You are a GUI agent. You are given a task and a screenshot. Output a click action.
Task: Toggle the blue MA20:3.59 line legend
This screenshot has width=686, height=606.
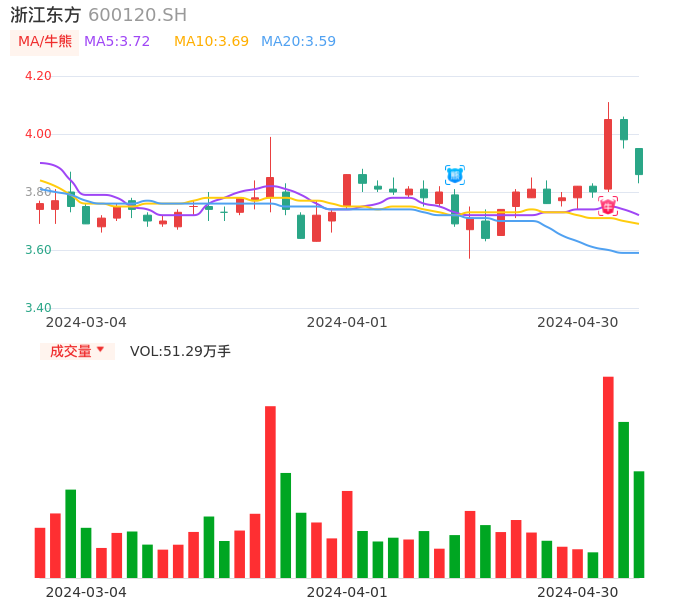click(x=298, y=42)
